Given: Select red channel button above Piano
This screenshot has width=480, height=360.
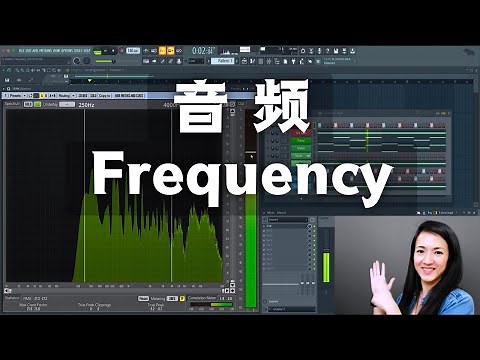Looking at the screenshot, I should (301, 133).
